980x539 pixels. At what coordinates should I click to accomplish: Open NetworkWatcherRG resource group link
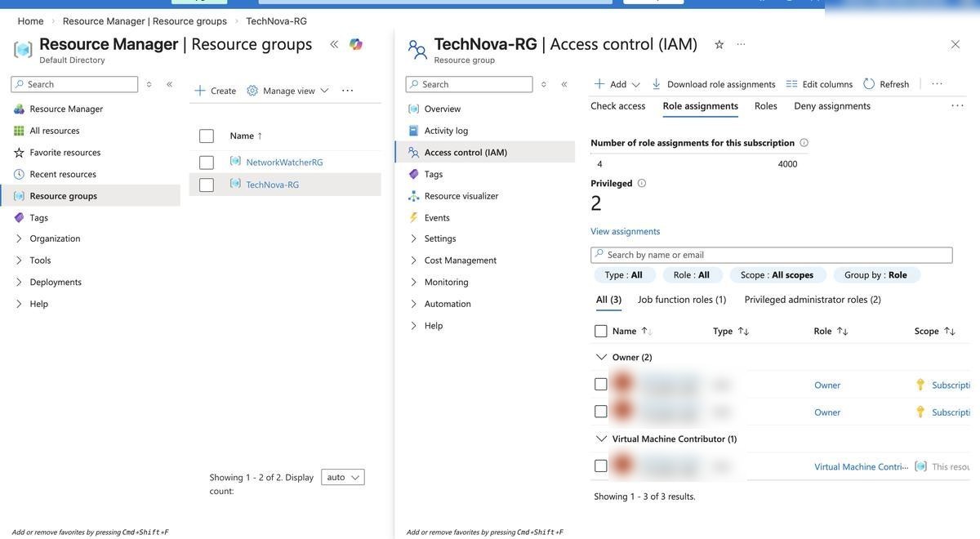[284, 163]
